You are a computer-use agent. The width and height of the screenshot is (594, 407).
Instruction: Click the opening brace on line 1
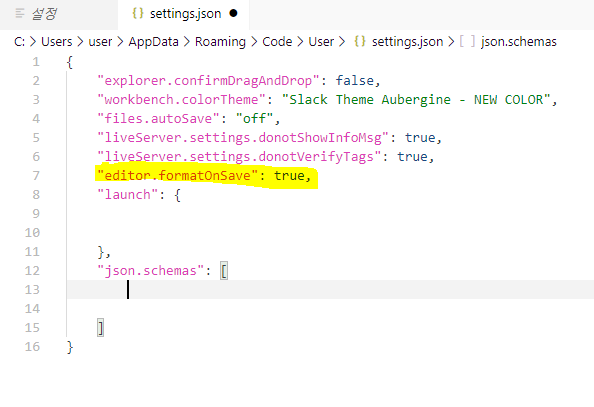point(70,62)
